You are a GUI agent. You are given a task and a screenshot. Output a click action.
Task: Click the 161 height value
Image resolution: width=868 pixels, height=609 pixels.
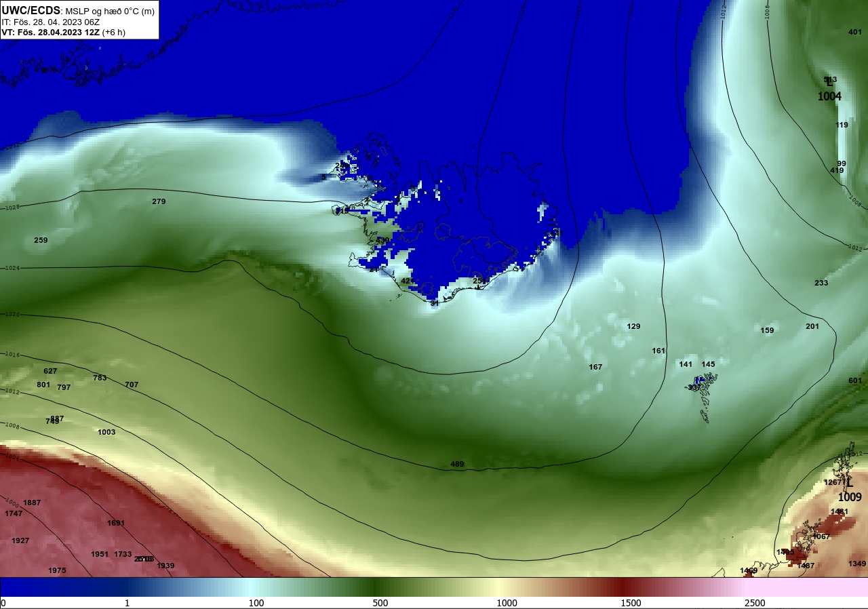coord(658,351)
